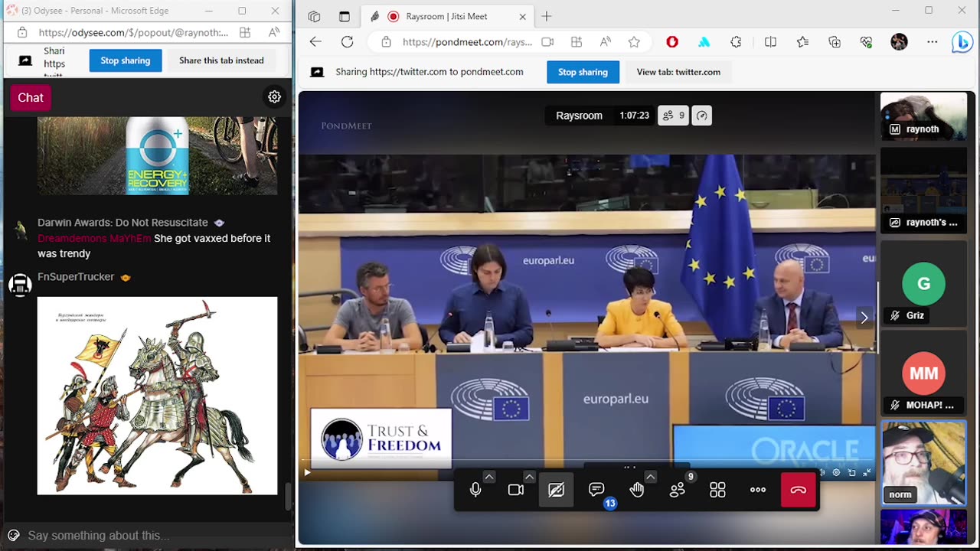Image resolution: width=980 pixels, height=551 pixels.
Task: Hang up the Jitsi call
Action: point(799,491)
